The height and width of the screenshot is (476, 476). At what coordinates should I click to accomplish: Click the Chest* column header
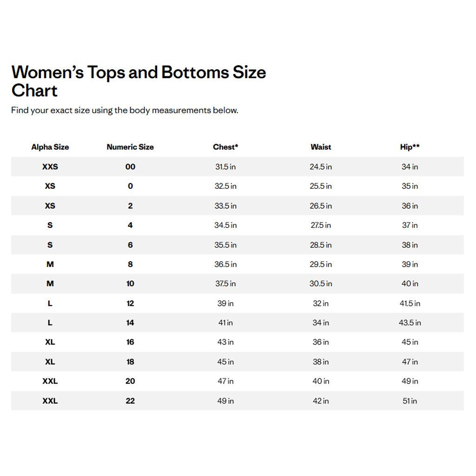(225, 147)
